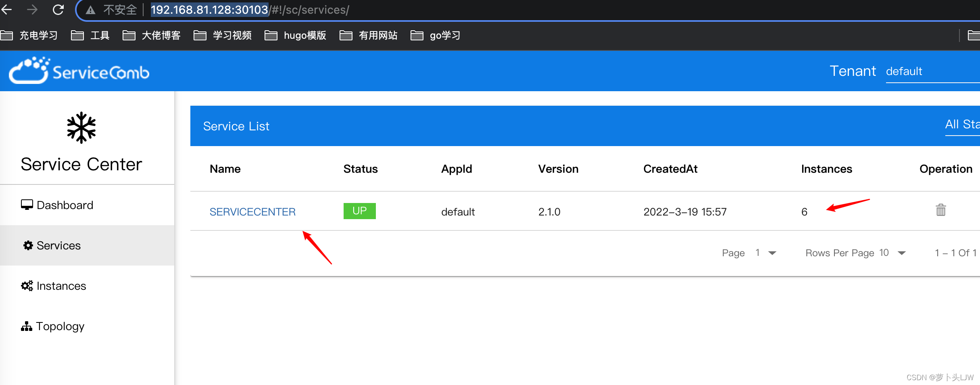Click the Version column header

click(x=558, y=169)
